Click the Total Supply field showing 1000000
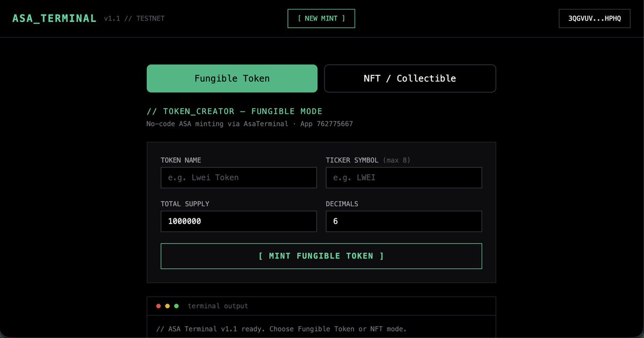The width and height of the screenshot is (644, 338). coord(238,221)
